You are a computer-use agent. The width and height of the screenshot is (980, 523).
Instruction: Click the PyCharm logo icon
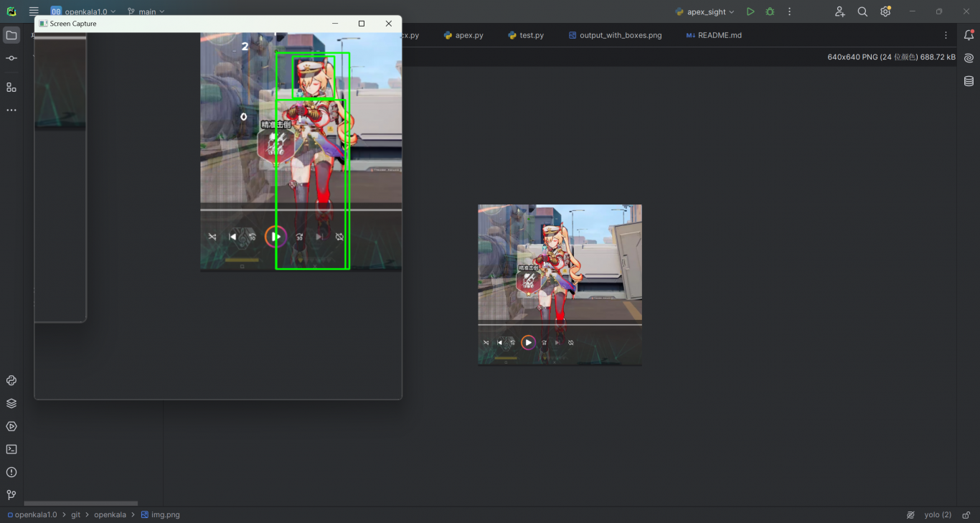pyautogui.click(x=11, y=11)
